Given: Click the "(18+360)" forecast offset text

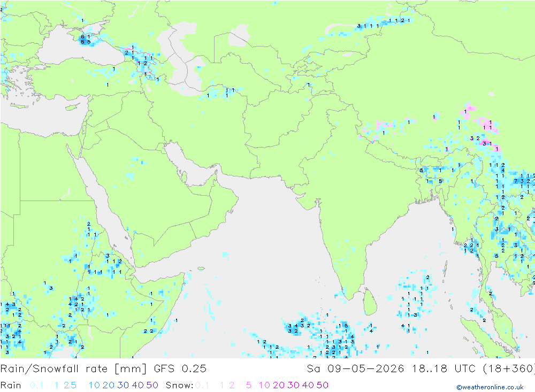Looking at the screenshot, I should pos(509,369).
